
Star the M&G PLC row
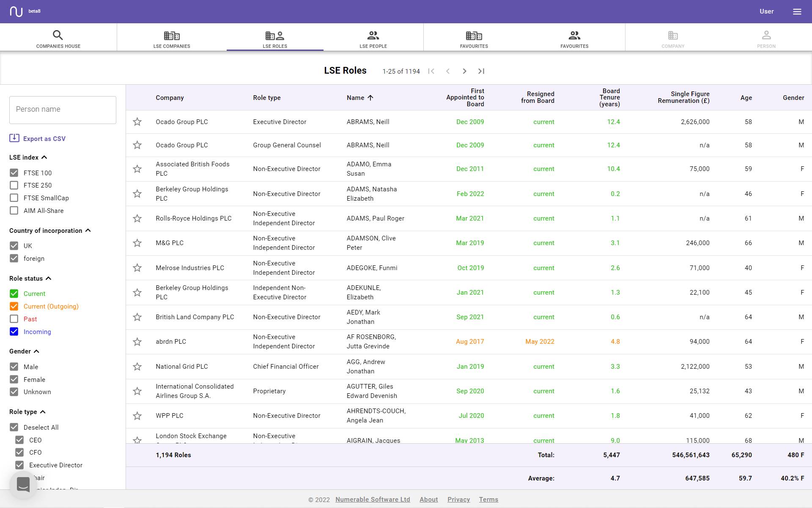[x=137, y=243]
